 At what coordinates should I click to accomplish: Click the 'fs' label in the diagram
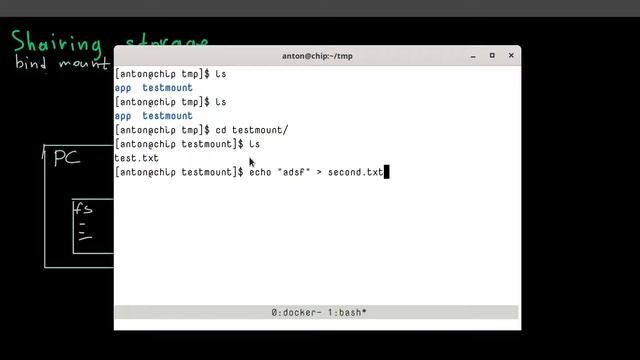(83, 209)
